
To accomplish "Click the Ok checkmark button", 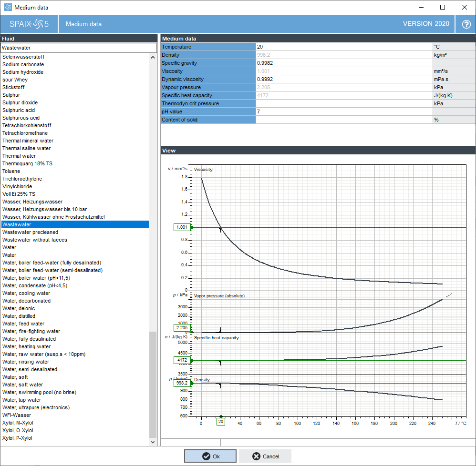I will [210, 456].
